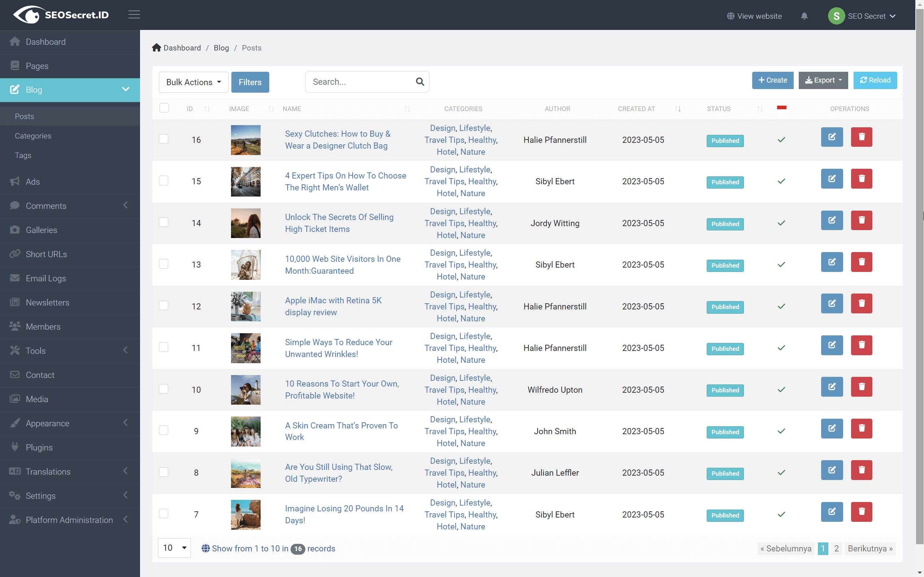
Task: Open the Bulk Actions dropdown
Action: [193, 82]
